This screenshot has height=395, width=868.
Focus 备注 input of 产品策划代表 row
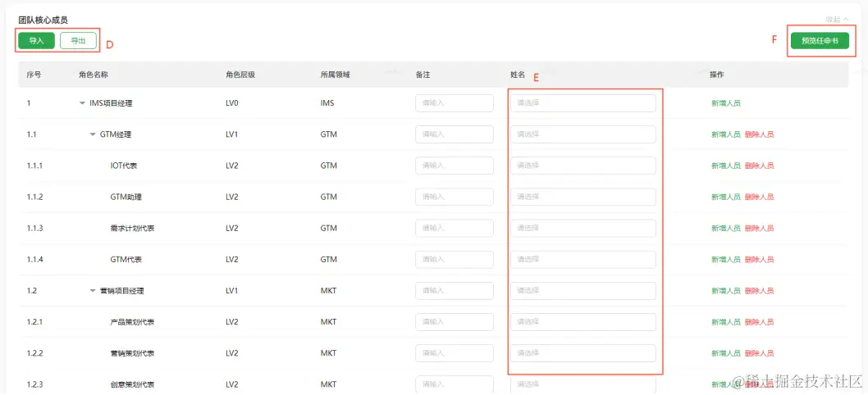pos(455,322)
